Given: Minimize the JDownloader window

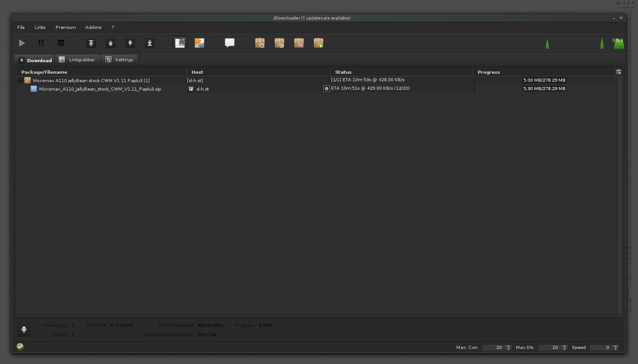Looking at the screenshot, I should (614, 18).
